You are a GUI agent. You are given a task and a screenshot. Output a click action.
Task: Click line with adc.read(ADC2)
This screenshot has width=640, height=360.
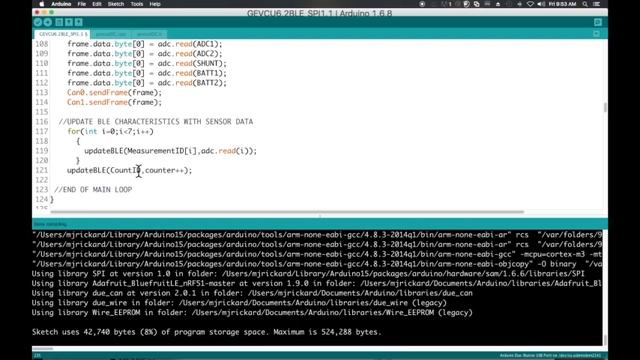click(145, 54)
